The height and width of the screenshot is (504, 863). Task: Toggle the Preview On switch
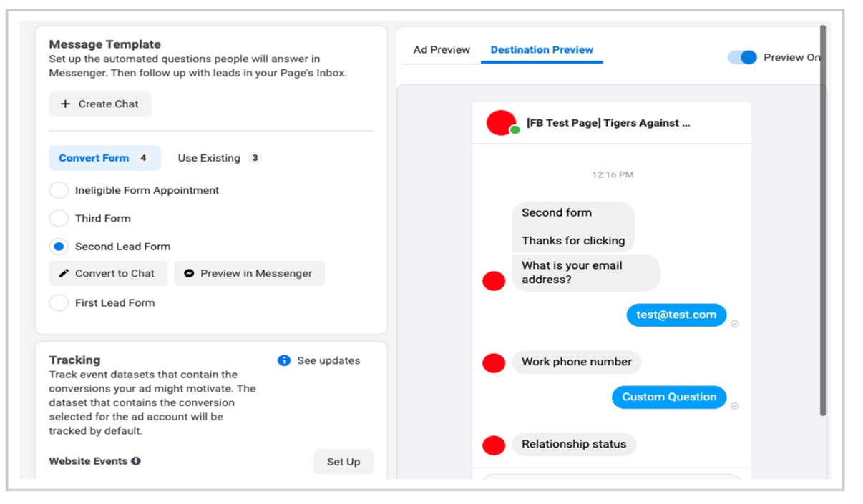coord(743,57)
